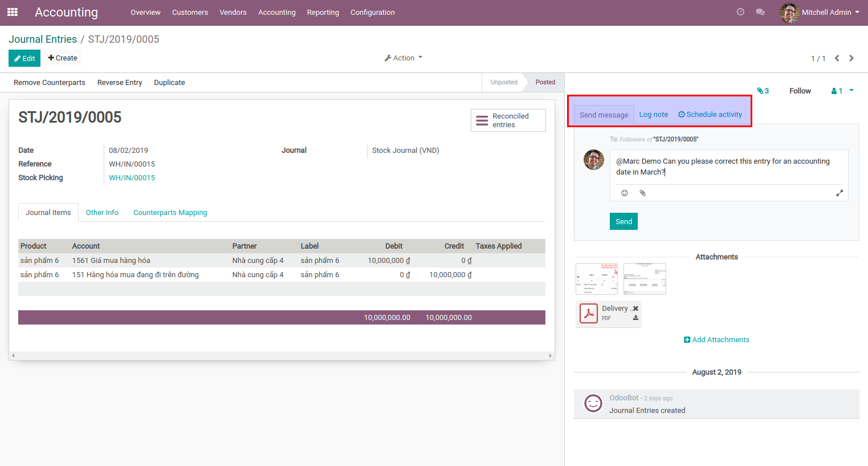The height and width of the screenshot is (466, 868).
Task: Open the Counterparts Mapping tab
Action: click(x=170, y=213)
